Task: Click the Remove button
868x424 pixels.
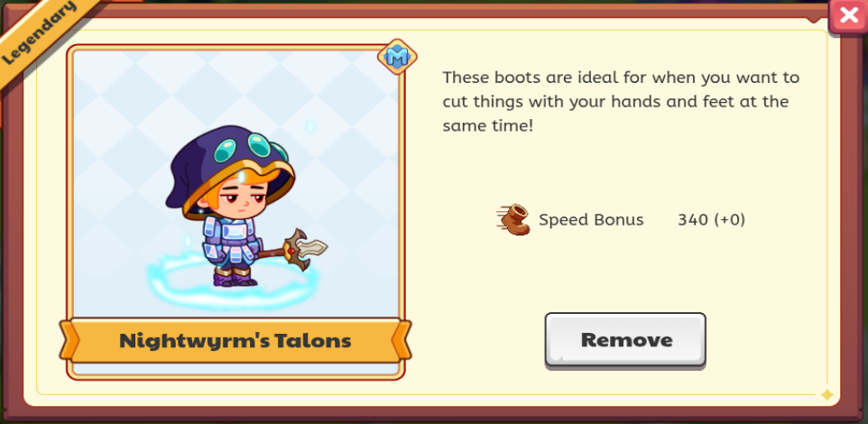Action: pyautogui.click(x=625, y=340)
